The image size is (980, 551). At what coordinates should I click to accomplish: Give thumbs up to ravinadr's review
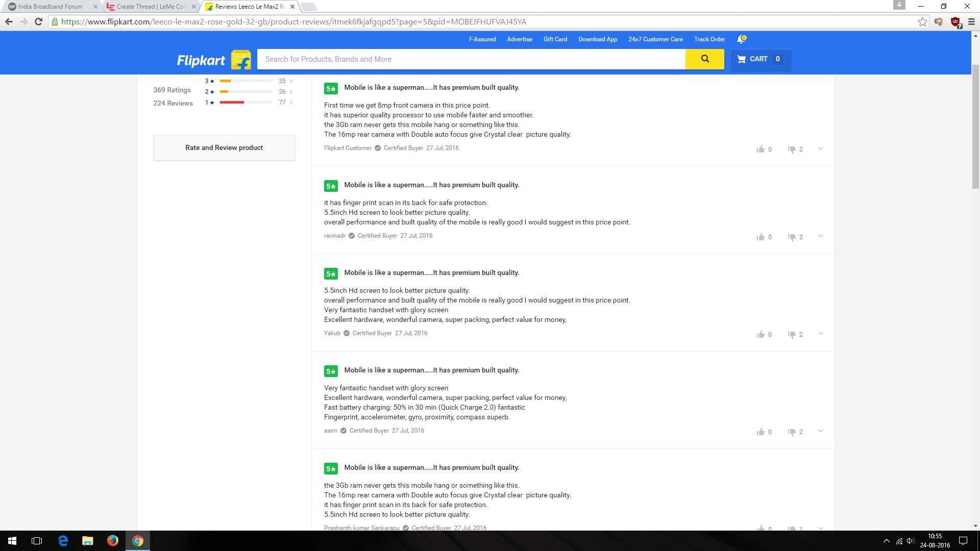click(x=761, y=237)
